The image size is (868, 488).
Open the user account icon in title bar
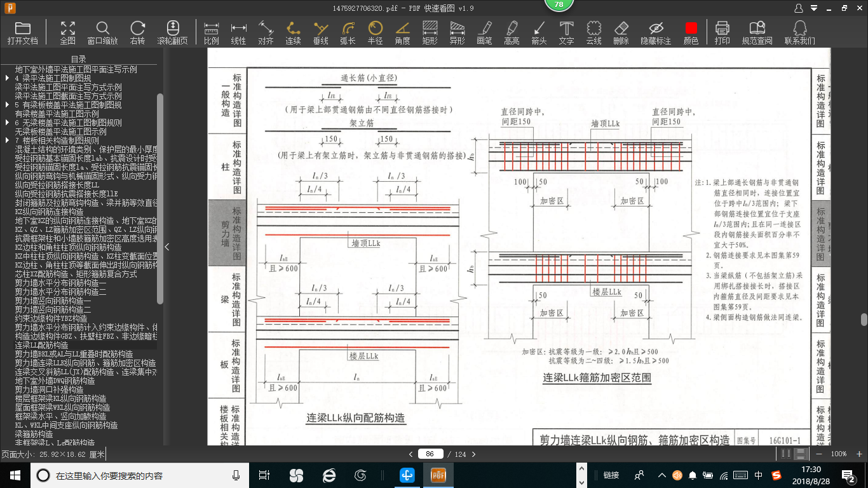(798, 8)
